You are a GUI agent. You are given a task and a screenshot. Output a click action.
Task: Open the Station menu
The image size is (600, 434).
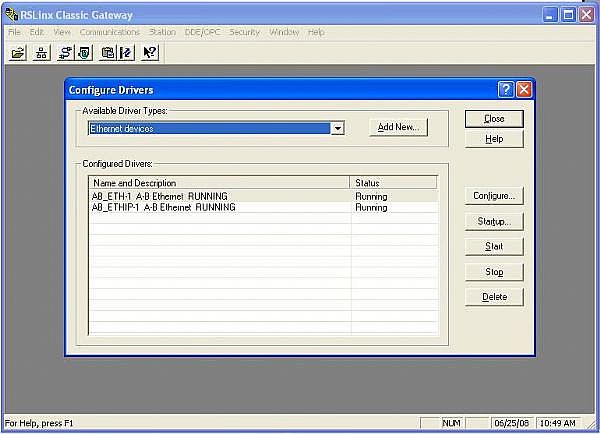point(162,32)
